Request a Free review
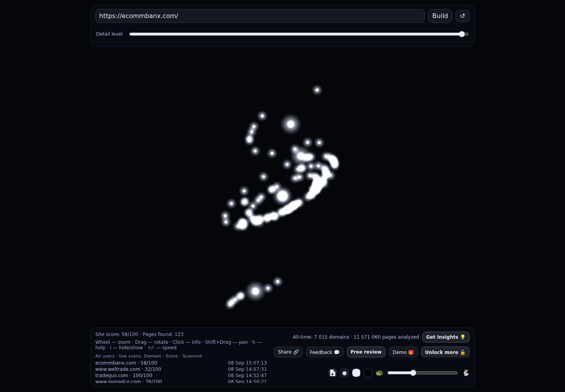This screenshot has width=565, height=392. [366, 352]
